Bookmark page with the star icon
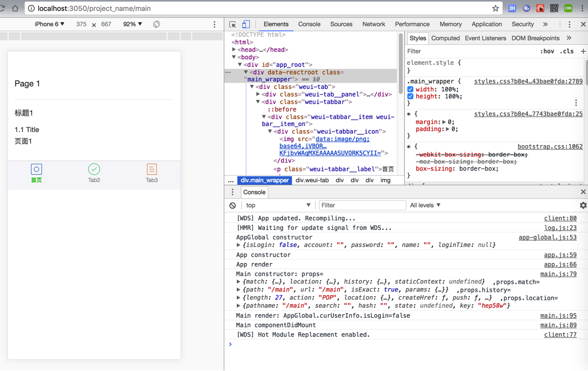Viewport: 588px width, 371px height. click(x=495, y=8)
